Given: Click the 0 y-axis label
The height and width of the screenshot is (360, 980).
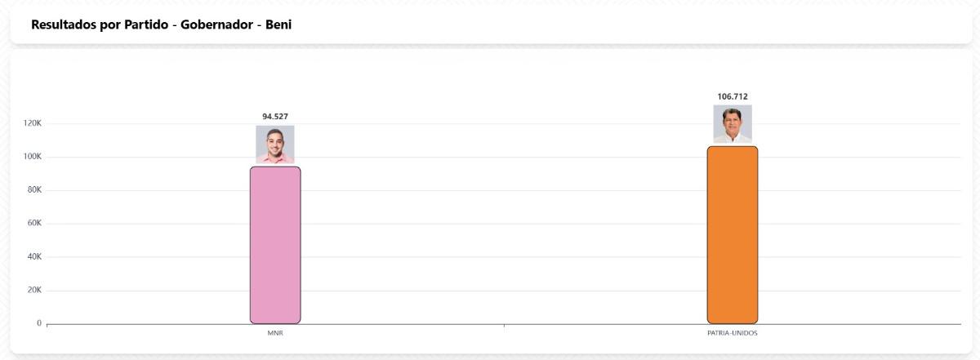Looking at the screenshot, I should pyautogui.click(x=38, y=323).
